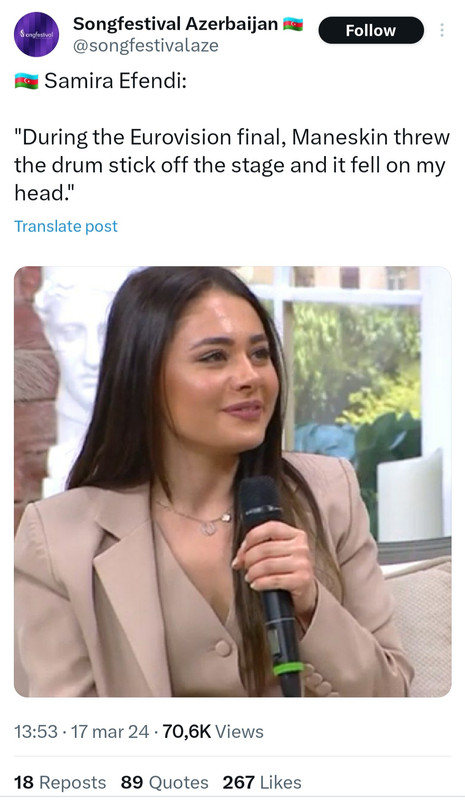The width and height of the screenshot is (465, 800).
Task: Open the attached interview photo
Action: 232,482
